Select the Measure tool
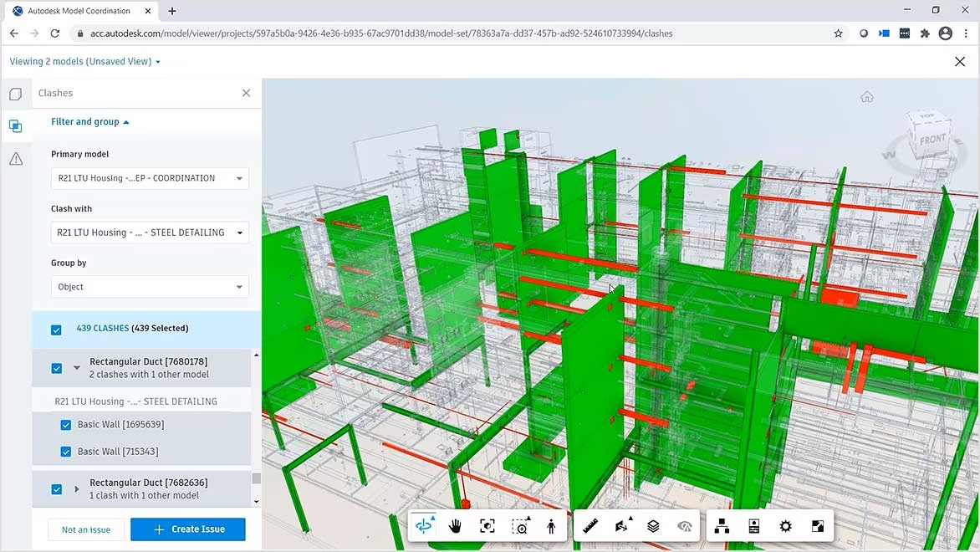 590,525
